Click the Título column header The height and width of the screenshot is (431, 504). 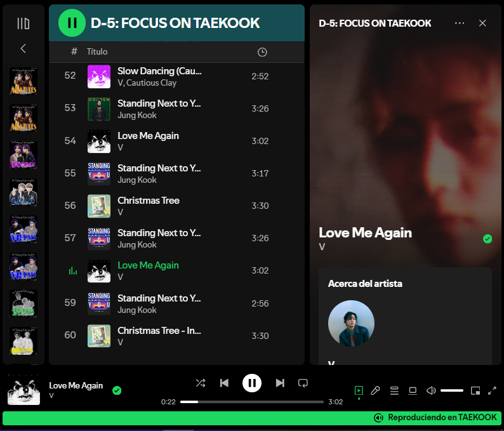pyautogui.click(x=97, y=52)
